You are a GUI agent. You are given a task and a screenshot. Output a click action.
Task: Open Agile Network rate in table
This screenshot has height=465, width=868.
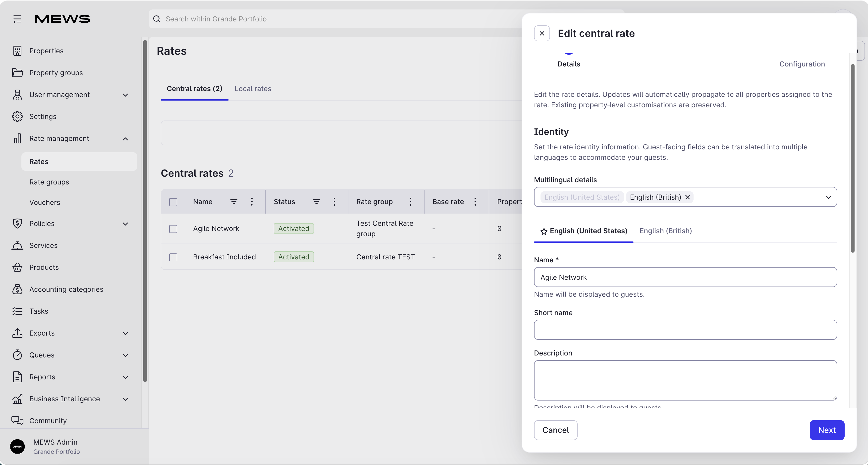[216, 229]
